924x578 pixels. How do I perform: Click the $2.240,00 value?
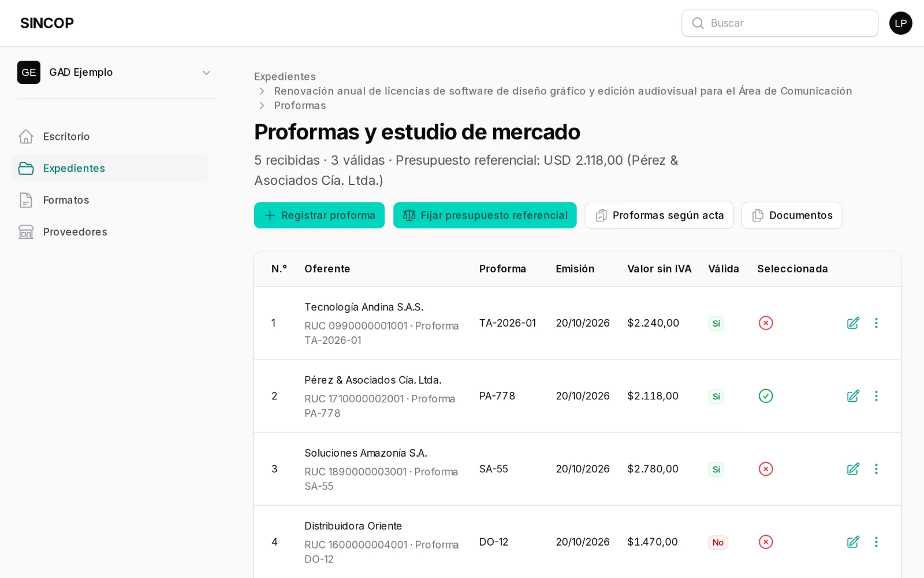pos(653,323)
